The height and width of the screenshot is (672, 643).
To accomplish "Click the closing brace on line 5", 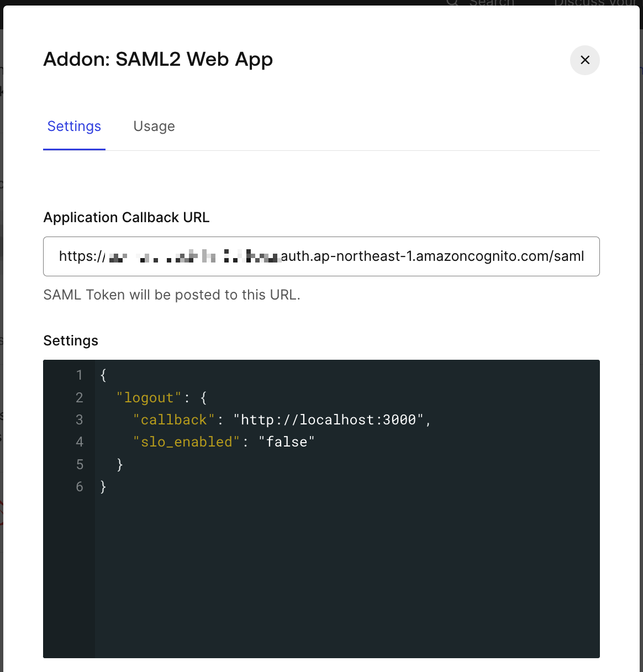I will click(x=120, y=465).
